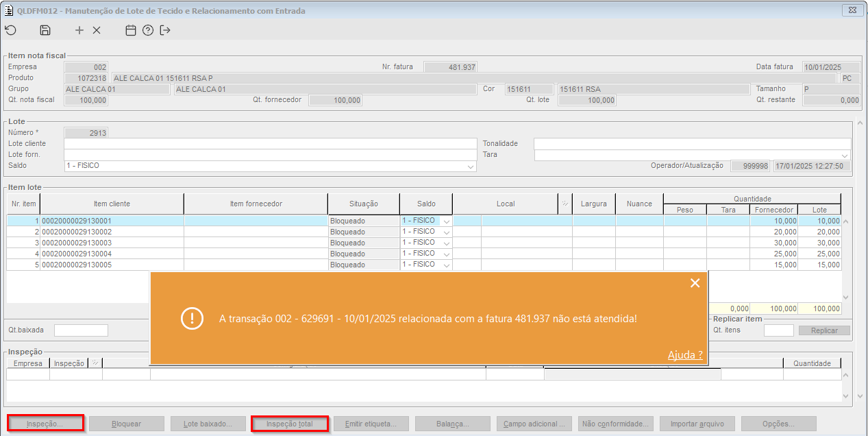Click Lote cell with value 25,000
868x436 pixels.
pyautogui.click(x=819, y=254)
